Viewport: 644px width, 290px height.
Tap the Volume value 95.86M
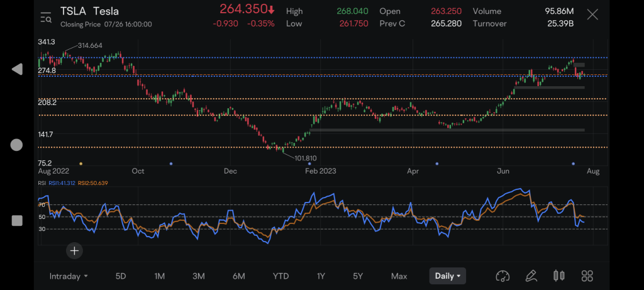(x=559, y=11)
